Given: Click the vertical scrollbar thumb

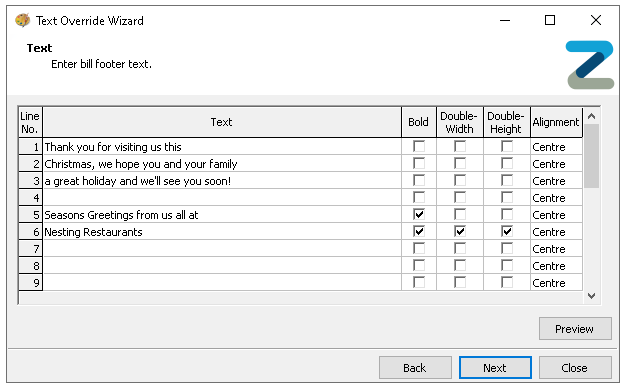Looking at the screenshot, I should 591,156.
